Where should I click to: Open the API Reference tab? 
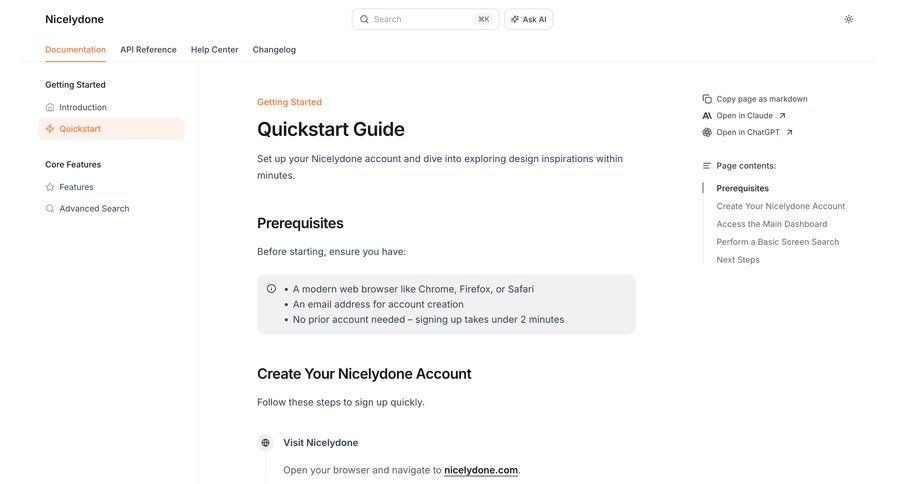148,49
